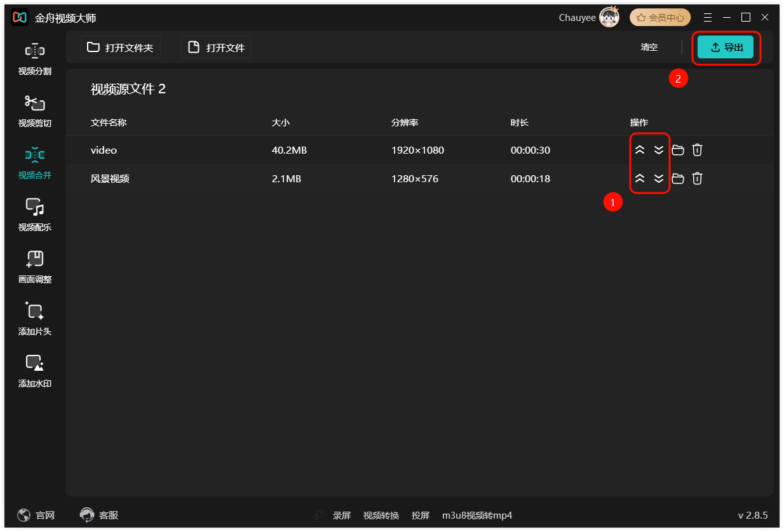The image size is (784, 532).
Task: Delete the video file row
Action: click(x=697, y=150)
